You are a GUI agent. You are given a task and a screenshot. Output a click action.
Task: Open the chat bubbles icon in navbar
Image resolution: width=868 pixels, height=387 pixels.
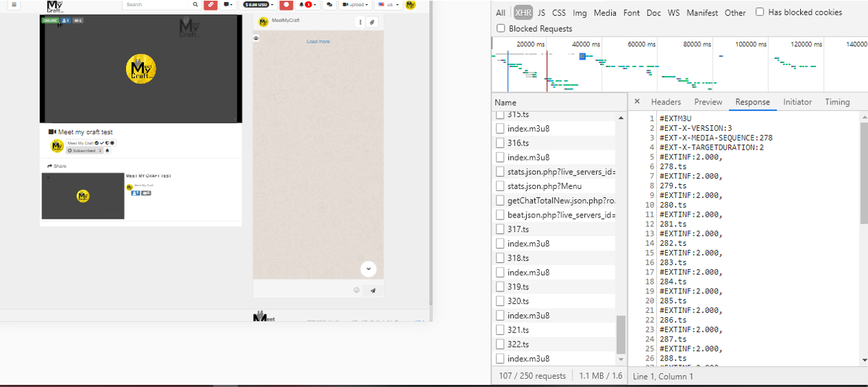coord(329,4)
